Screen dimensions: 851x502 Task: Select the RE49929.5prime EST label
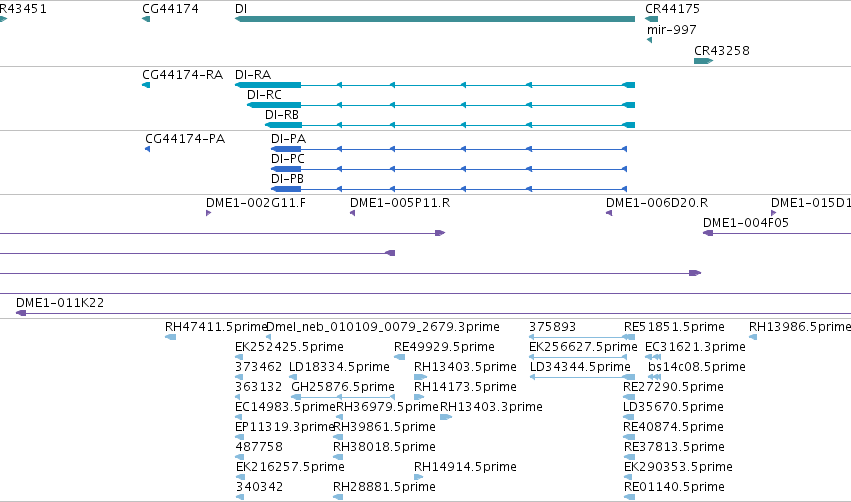point(444,347)
